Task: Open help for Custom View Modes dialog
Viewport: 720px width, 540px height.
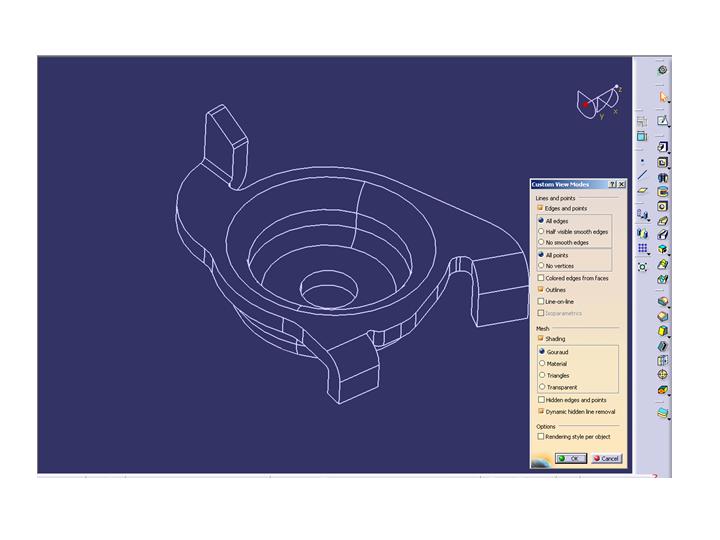Action: (x=613, y=184)
